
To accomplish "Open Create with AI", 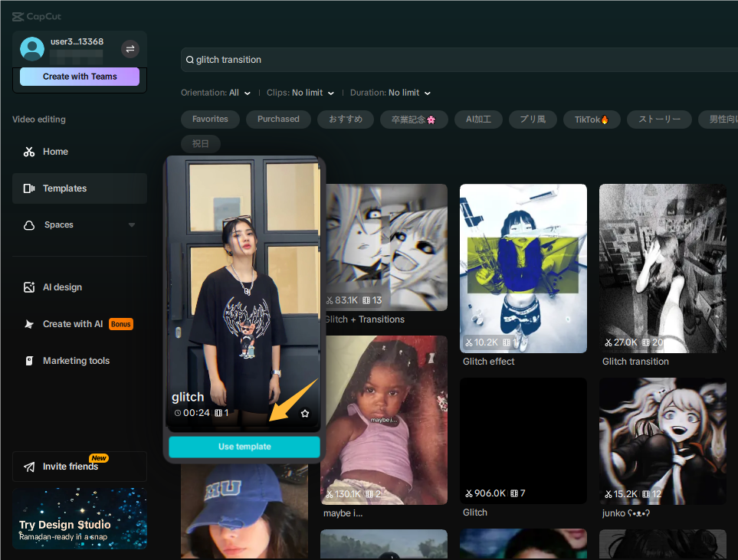I will click(80, 324).
